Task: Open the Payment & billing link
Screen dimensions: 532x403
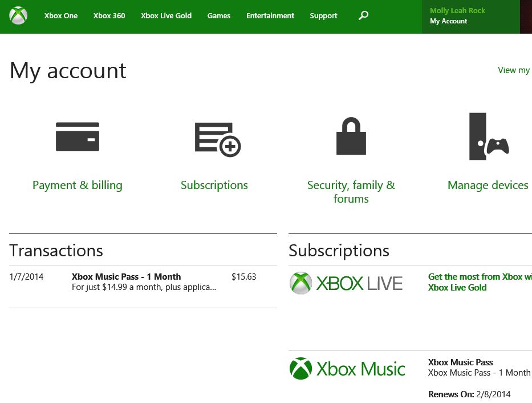Action: 78,185
